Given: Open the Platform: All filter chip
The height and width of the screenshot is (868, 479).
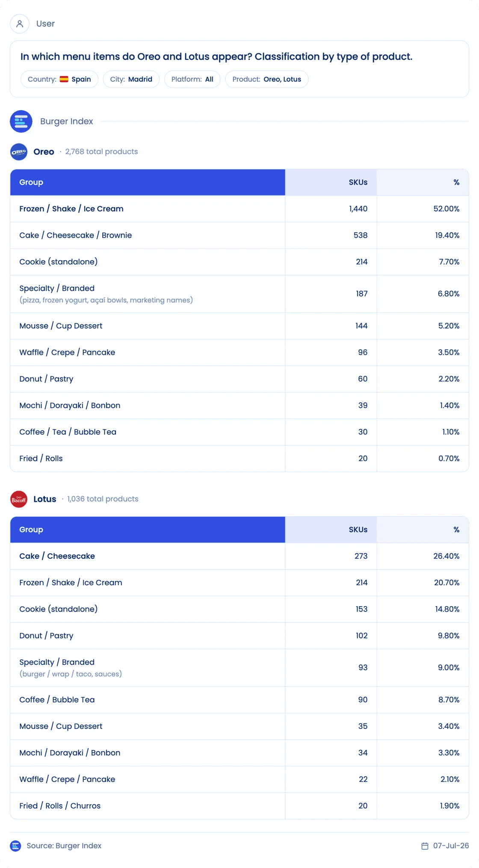Looking at the screenshot, I should [x=192, y=79].
